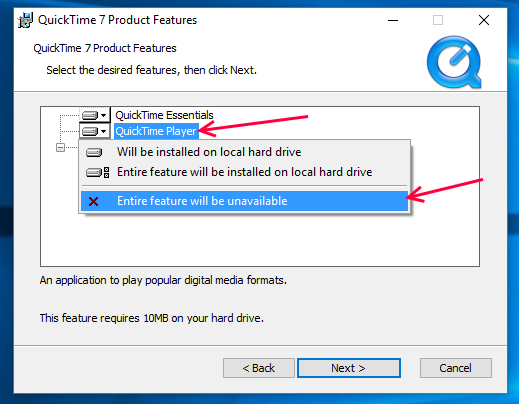Minimize the QuickTime 7 installer window
The height and width of the screenshot is (404, 519).
pos(393,20)
